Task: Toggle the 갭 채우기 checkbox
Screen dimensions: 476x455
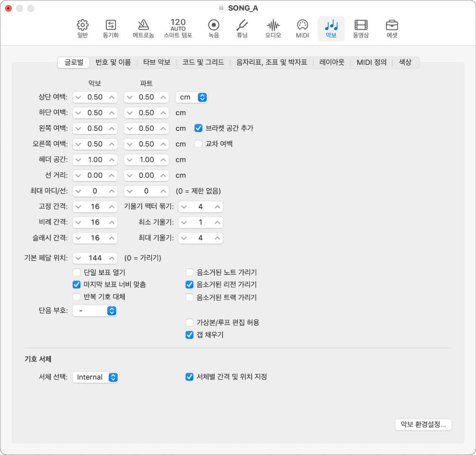Action: tap(189, 335)
